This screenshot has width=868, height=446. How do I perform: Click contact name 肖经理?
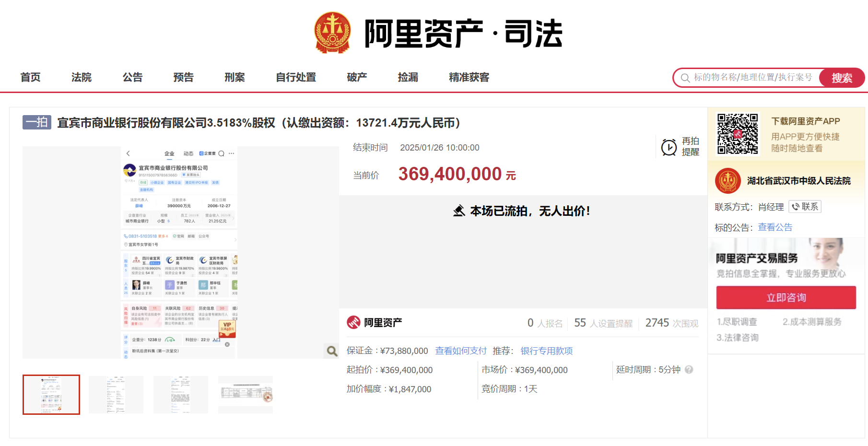(x=771, y=207)
